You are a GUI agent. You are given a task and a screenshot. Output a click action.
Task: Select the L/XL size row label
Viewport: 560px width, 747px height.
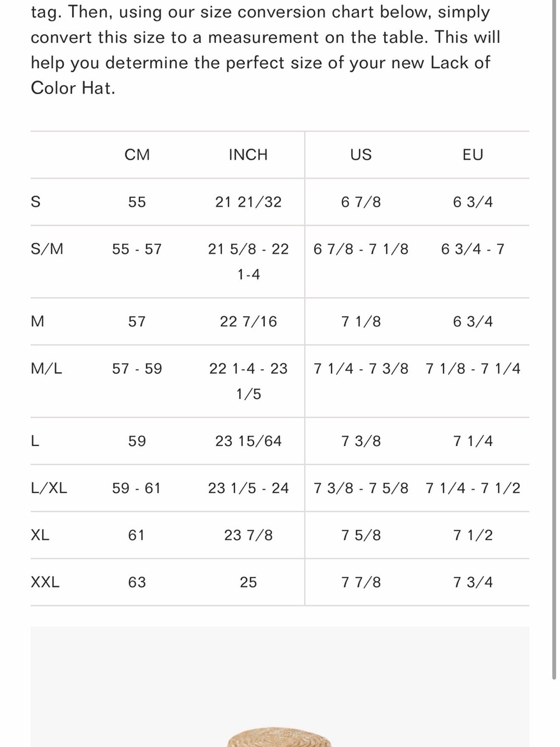pyautogui.click(x=49, y=488)
